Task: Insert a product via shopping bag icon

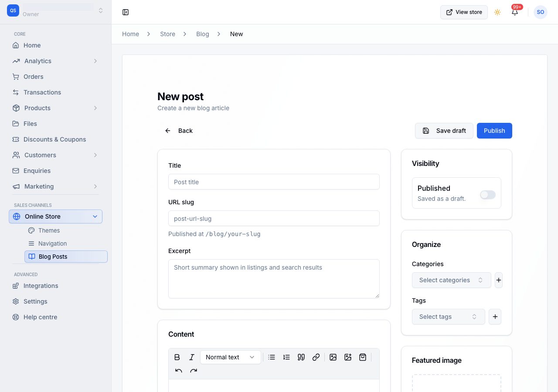Action: pyautogui.click(x=363, y=357)
